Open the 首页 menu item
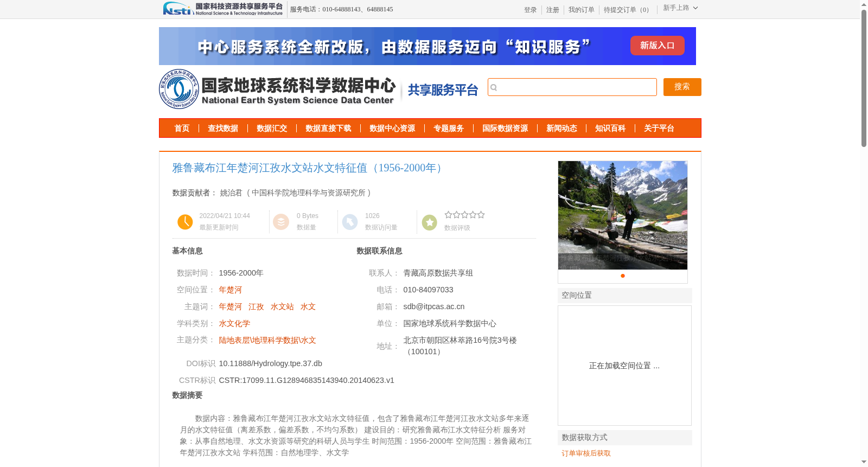868x467 pixels. (182, 129)
